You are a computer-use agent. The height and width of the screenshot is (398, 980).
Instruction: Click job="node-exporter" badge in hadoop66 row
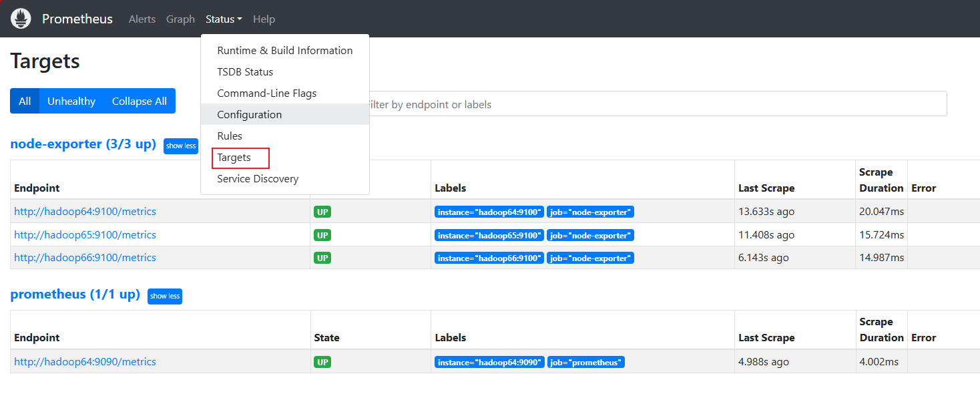(x=590, y=258)
